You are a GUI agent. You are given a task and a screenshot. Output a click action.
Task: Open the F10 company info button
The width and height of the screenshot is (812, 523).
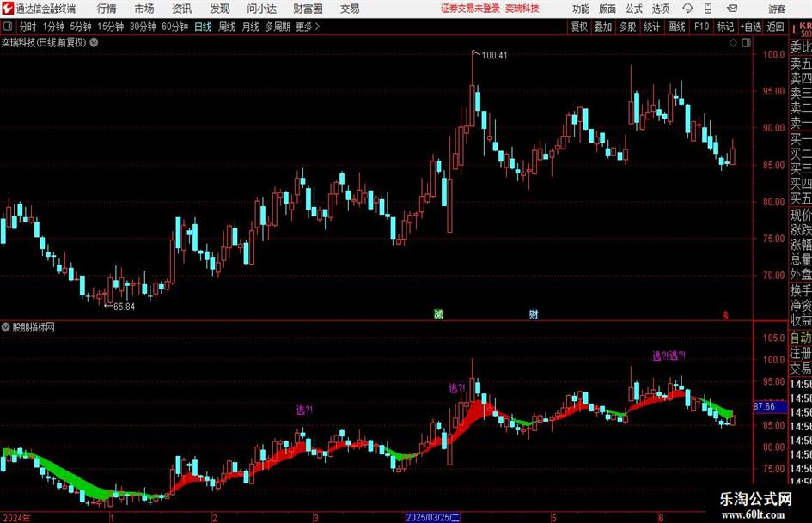click(x=701, y=27)
